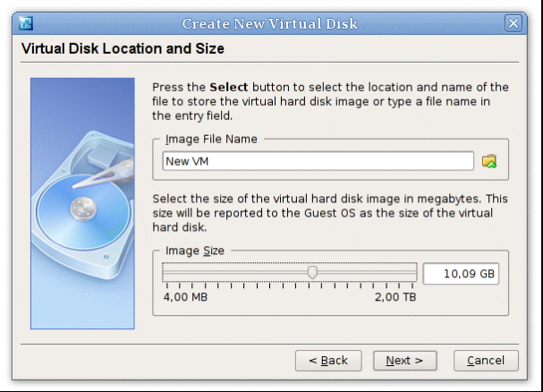543x392 pixels.
Task: Click the 10,09 GB size value field
Action: click(x=461, y=273)
